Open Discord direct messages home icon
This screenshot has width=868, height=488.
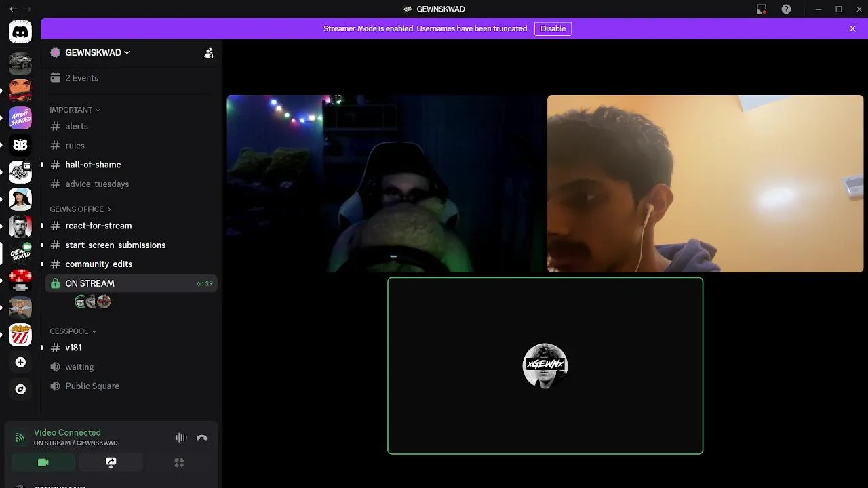20,32
